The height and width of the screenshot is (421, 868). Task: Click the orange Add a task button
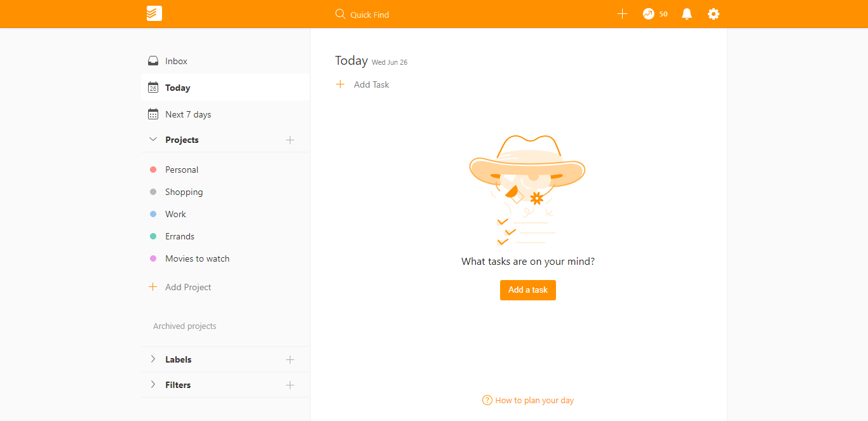(x=528, y=290)
